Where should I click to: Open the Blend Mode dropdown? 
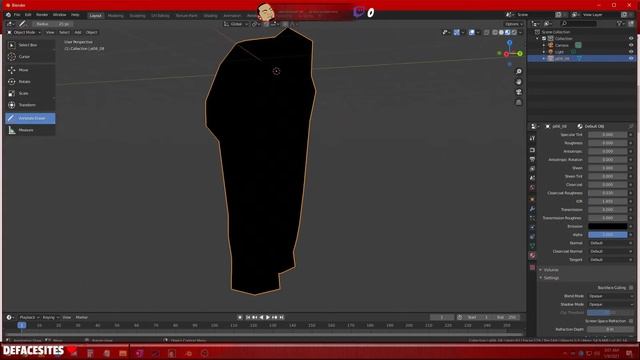click(x=611, y=296)
